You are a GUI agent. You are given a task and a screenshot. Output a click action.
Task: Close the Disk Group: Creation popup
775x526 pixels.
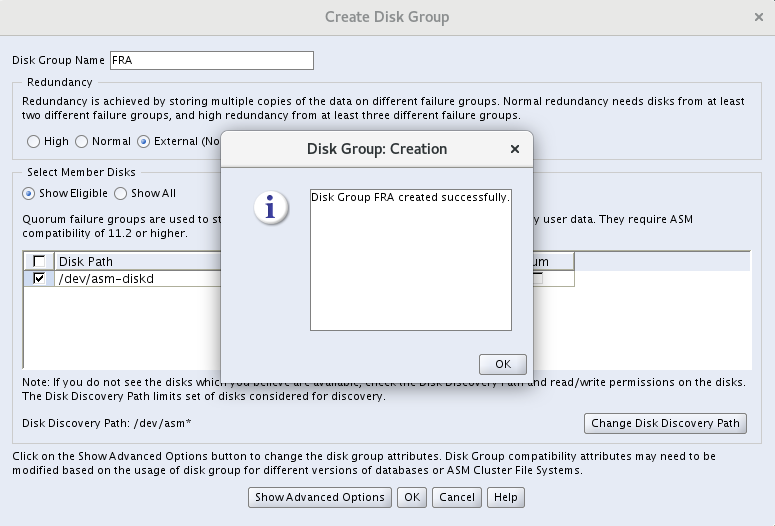515,149
